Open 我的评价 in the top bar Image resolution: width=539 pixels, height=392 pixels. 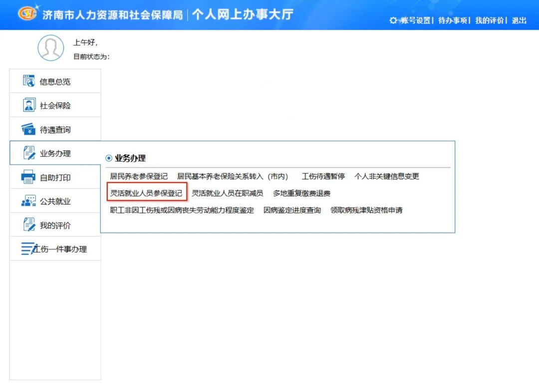489,20
